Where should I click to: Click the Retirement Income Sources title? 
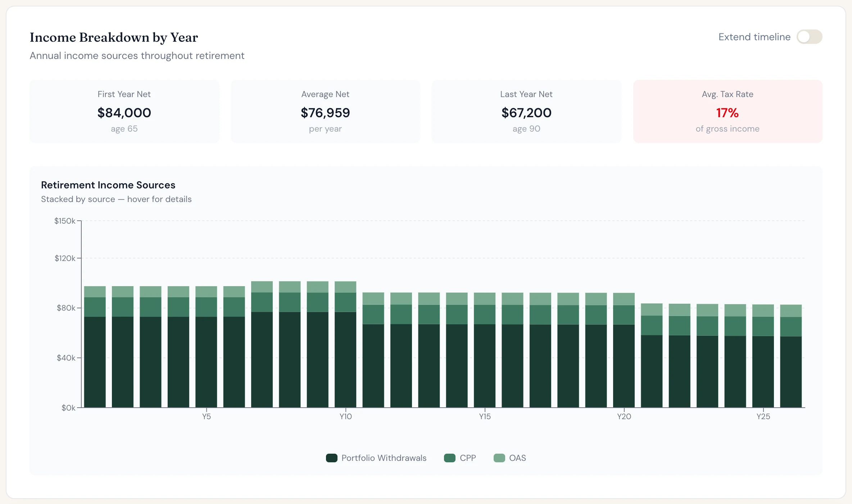(x=108, y=185)
